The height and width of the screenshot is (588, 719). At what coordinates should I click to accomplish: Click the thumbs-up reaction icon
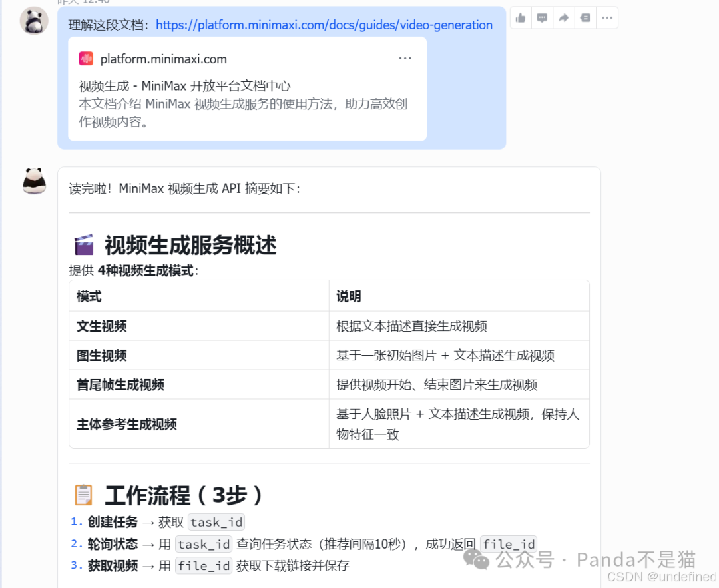pyautogui.click(x=521, y=18)
